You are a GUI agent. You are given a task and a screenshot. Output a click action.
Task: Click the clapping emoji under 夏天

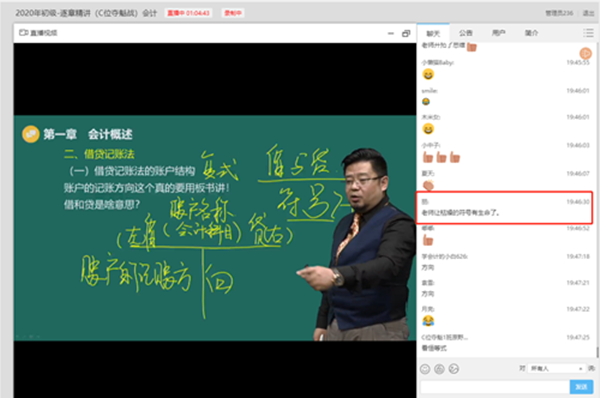[x=428, y=185]
